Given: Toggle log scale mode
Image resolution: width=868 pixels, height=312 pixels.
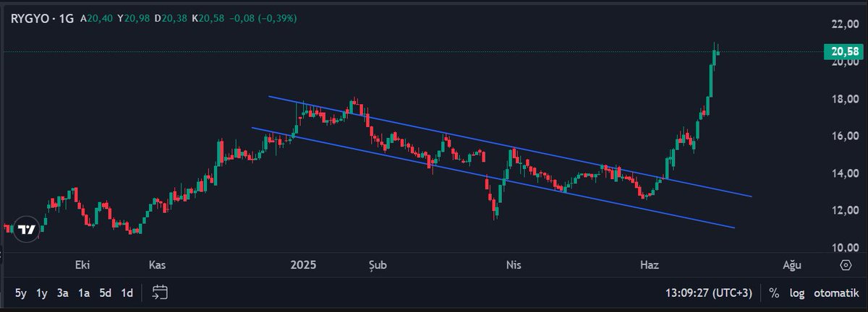Looking at the screenshot, I should click(x=796, y=293).
